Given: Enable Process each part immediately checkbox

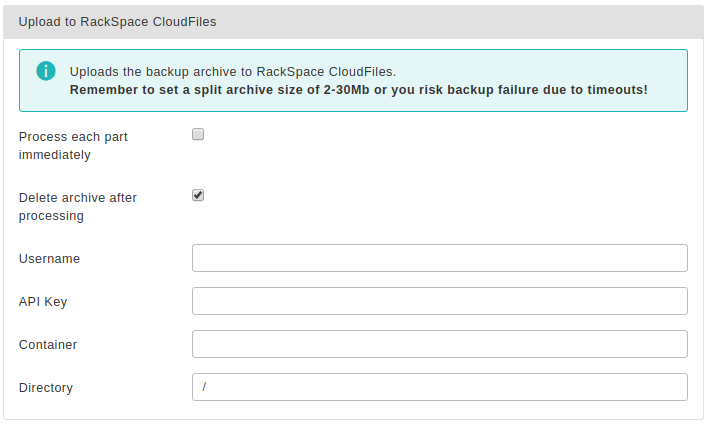Looking at the screenshot, I should coord(198,134).
